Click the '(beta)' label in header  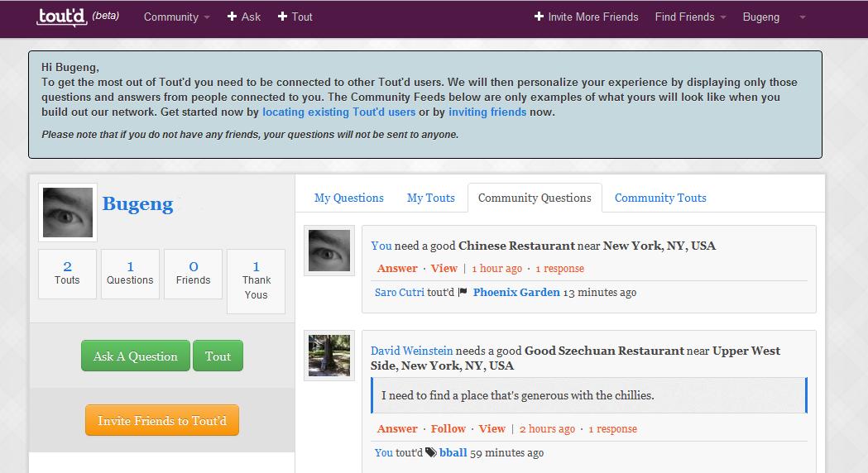pyautogui.click(x=106, y=16)
